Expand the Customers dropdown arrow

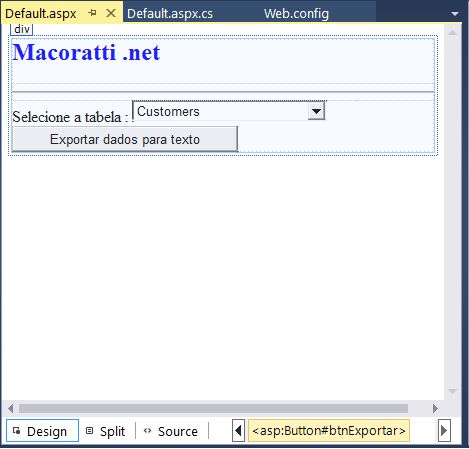tap(316, 111)
